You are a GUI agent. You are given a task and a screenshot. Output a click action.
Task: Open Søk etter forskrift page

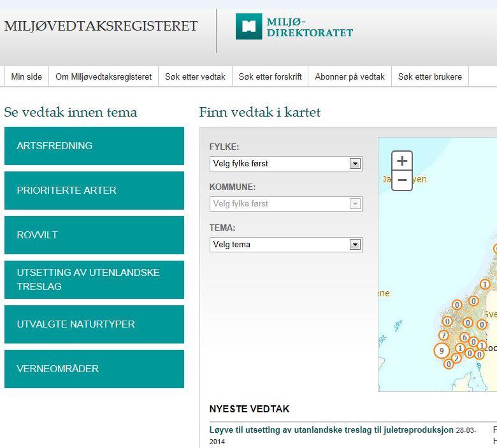(270, 76)
